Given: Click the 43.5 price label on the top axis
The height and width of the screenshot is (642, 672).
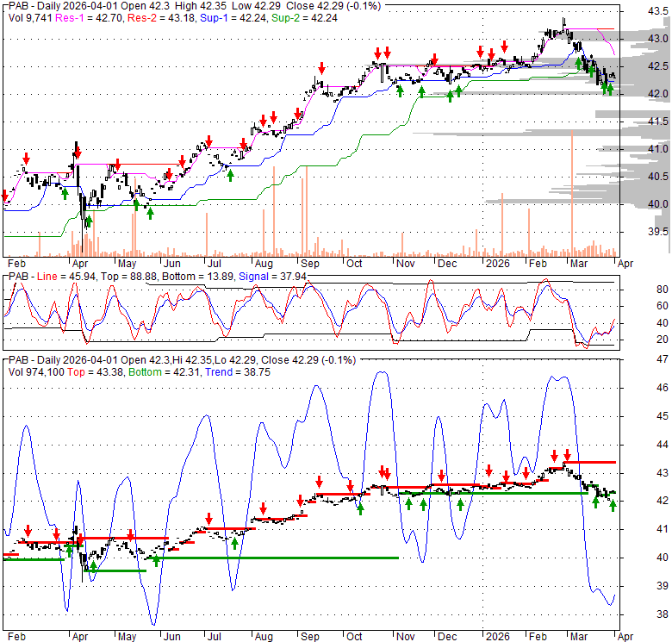Looking at the screenshot, I should [658, 11].
